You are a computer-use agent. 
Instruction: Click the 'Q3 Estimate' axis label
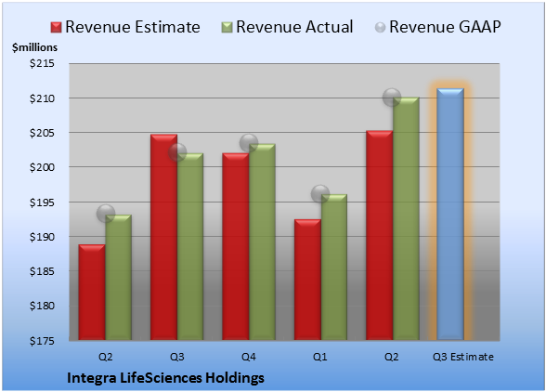(x=463, y=357)
